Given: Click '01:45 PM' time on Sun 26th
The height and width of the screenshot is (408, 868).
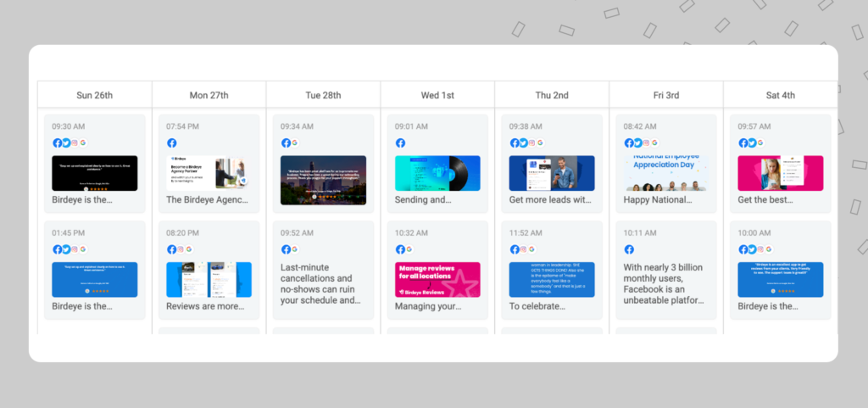Looking at the screenshot, I should click(x=69, y=233).
